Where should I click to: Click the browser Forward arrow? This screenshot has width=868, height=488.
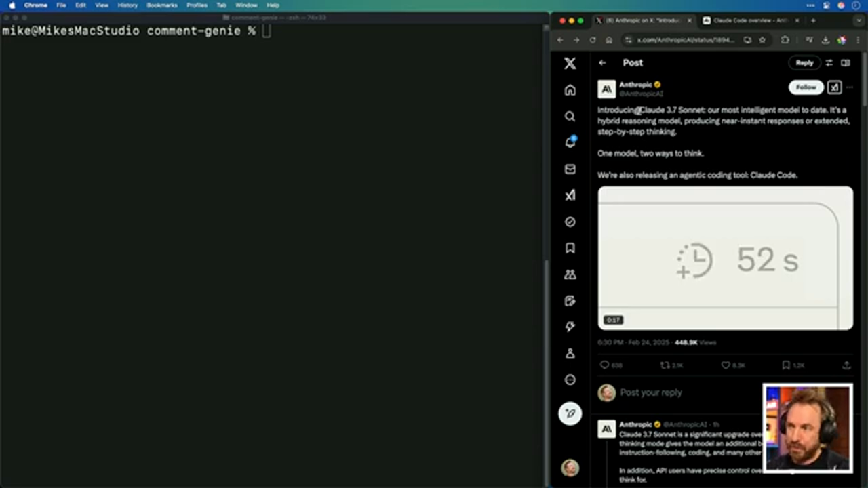pos(576,40)
